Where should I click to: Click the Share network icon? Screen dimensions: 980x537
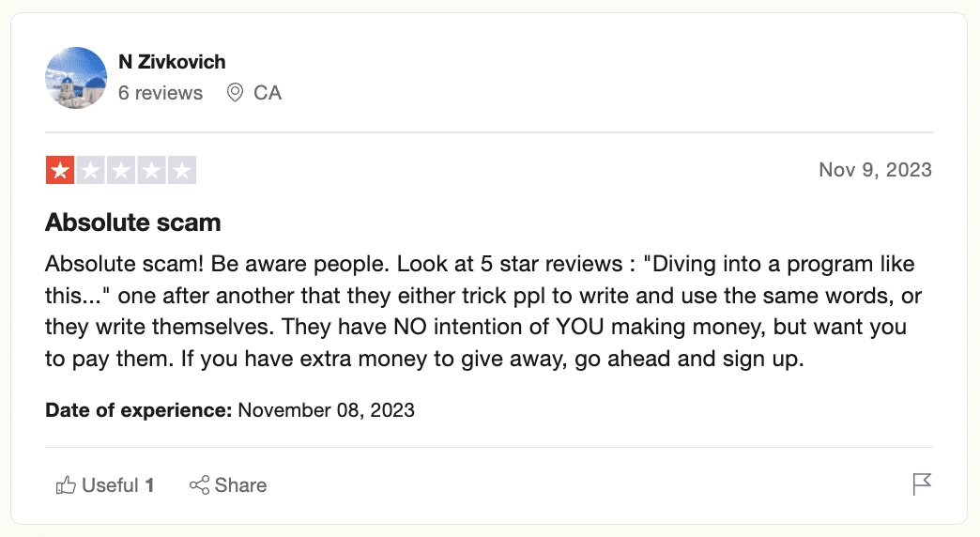[199, 485]
